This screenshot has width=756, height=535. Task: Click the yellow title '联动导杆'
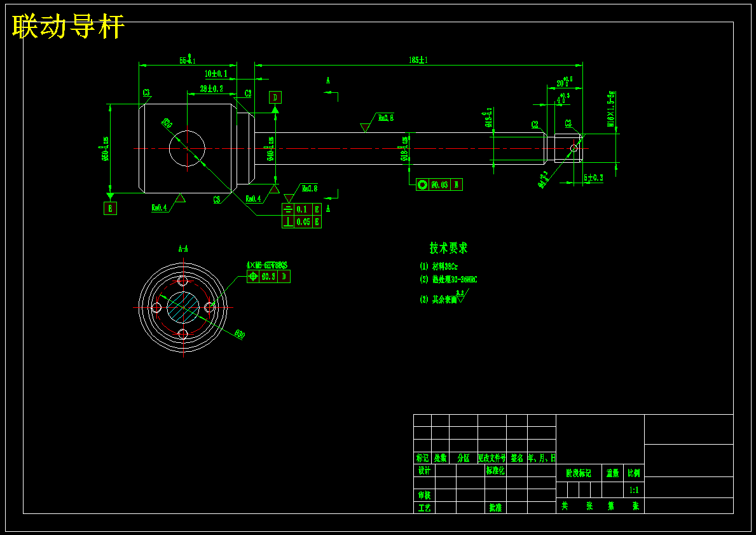[x=69, y=27]
